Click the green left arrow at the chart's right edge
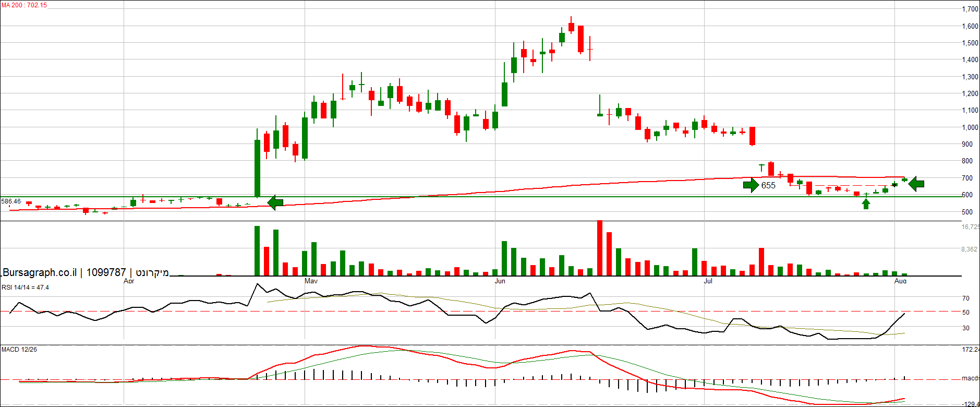The height and width of the screenshot is (407, 980). click(916, 184)
